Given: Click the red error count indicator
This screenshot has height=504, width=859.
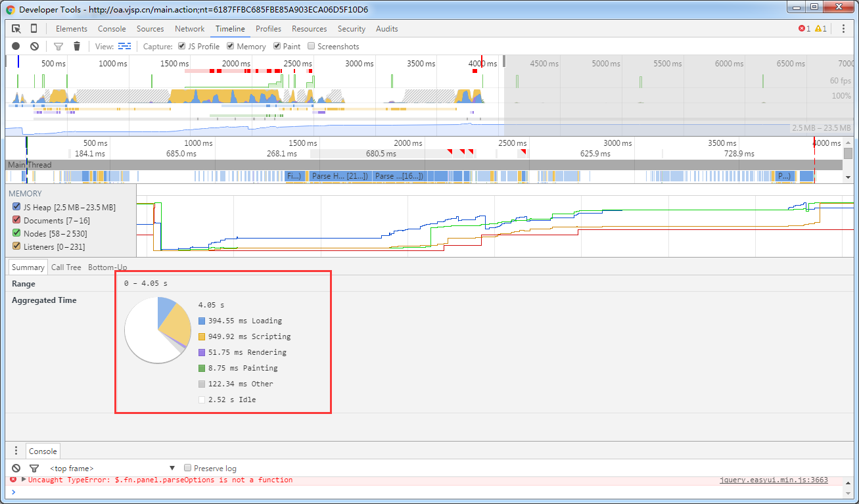Looking at the screenshot, I should pos(804,29).
